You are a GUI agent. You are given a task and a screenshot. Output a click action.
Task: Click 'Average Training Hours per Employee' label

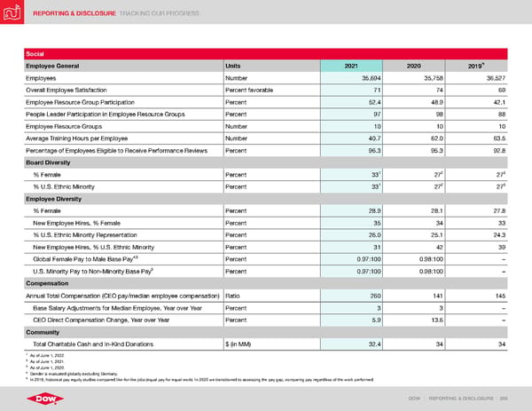[x=76, y=138]
